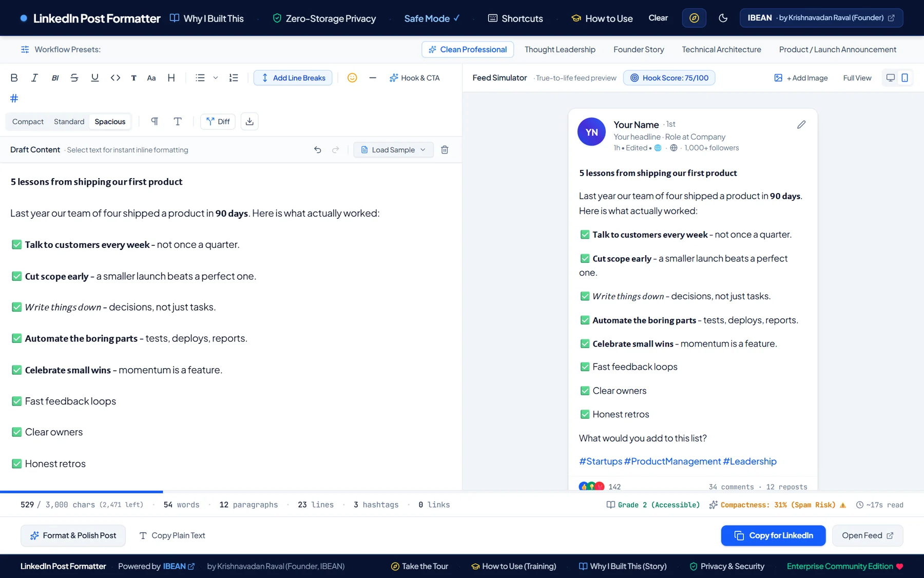
Task: Select Thought Leadership preset
Action: point(560,50)
